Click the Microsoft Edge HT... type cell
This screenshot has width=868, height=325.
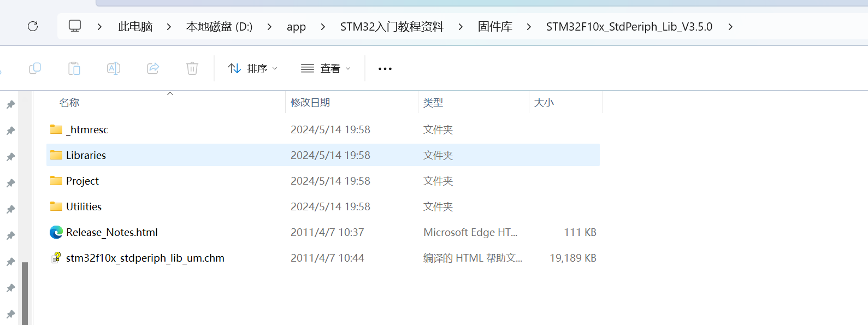coord(470,232)
